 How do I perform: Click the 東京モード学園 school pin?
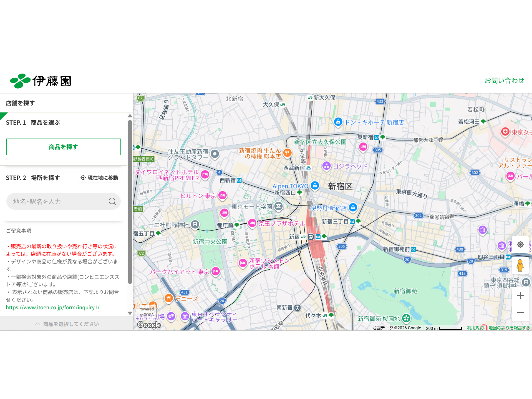279,206
